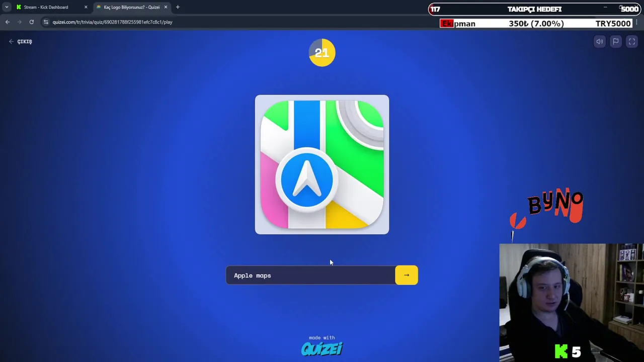Enter fullscreen with the expand icon

631,42
